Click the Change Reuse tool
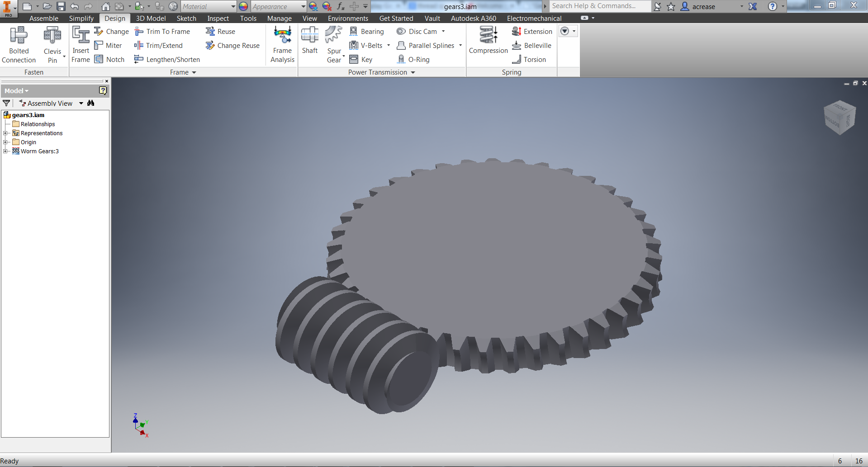868x467 pixels. tap(232, 46)
